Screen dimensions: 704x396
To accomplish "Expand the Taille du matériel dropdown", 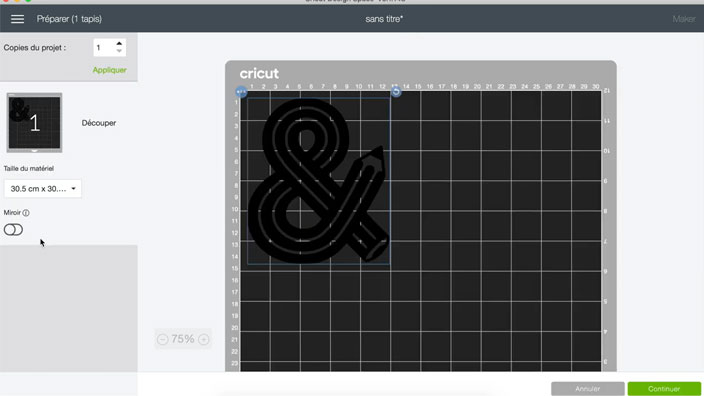I will [x=43, y=189].
